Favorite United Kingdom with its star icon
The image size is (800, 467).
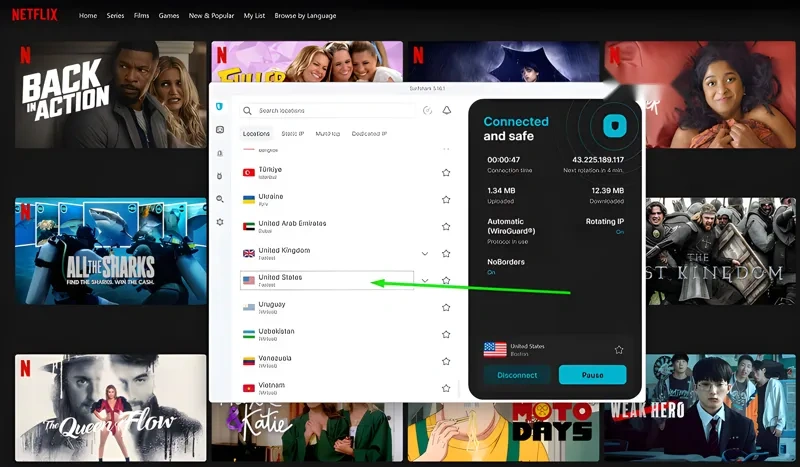click(446, 254)
